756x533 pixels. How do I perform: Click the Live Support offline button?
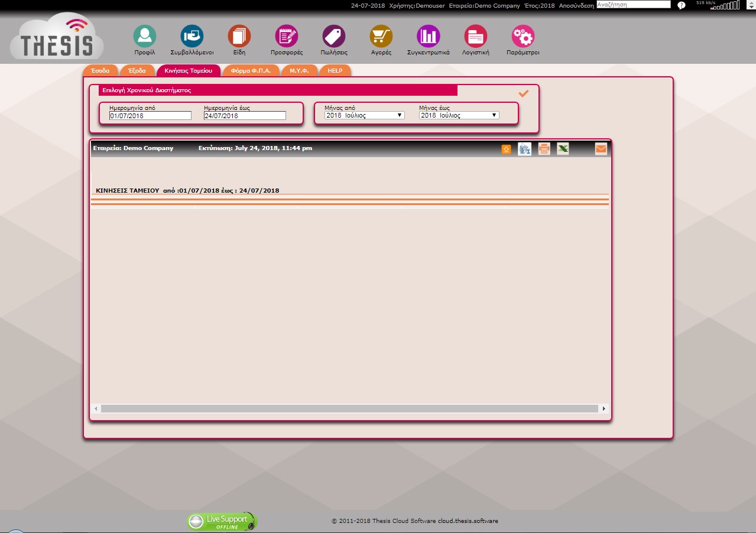[222, 522]
